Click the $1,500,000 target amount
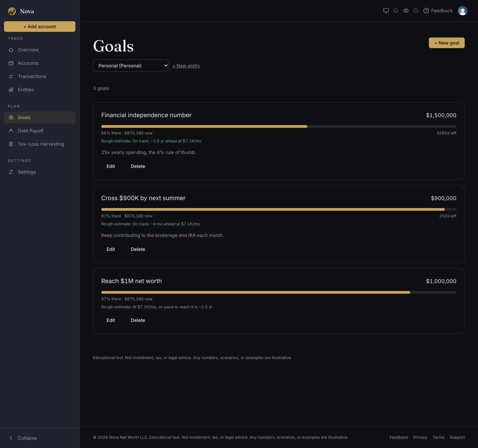This screenshot has width=478, height=448. [441, 115]
